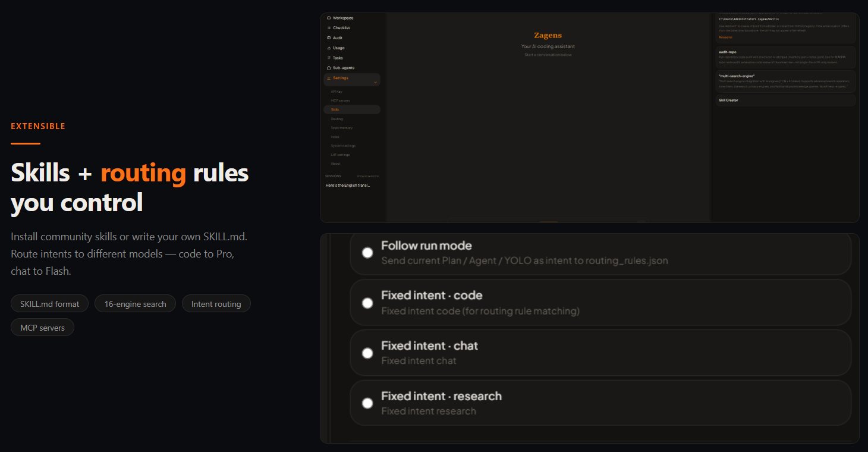This screenshot has width=868, height=452.
Task: Select the Fixed intent · code option
Action: [x=367, y=303]
